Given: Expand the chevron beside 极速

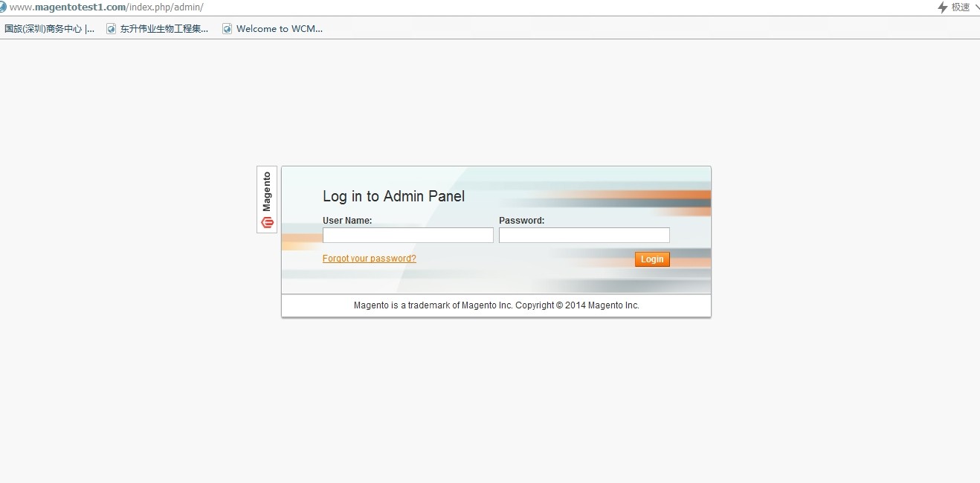Looking at the screenshot, I should [x=976, y=7].
